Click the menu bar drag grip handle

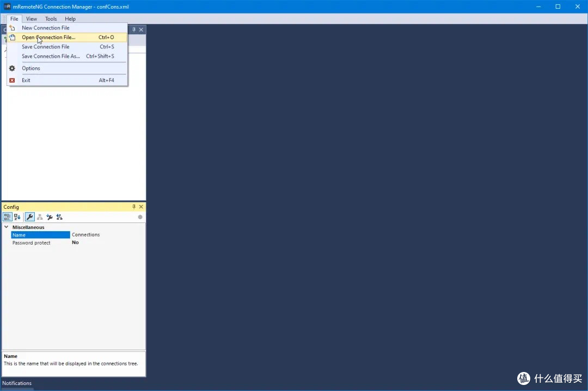(x=4, y=18)
